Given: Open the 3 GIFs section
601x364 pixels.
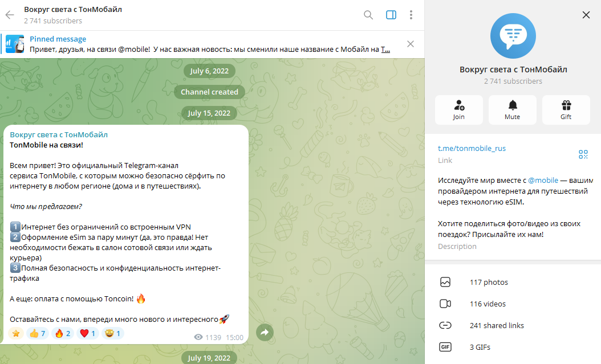Looking at the screenshot, I should pos(513,347).
